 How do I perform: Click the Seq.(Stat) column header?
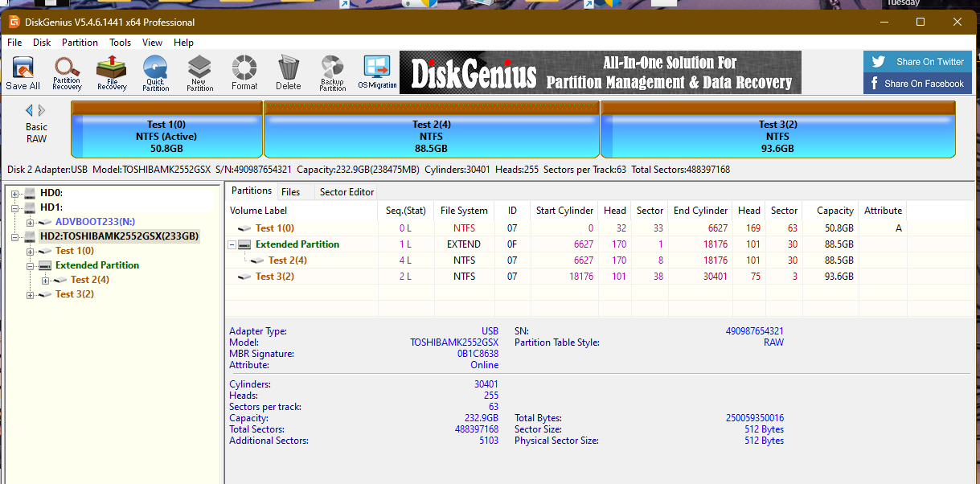[406, 211]
